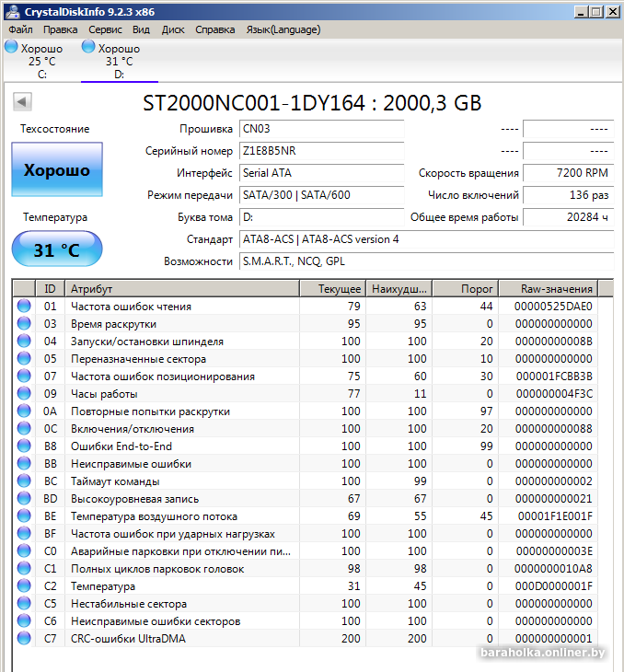The image size is (624, 672).
Task: Open the Файл menu
Action: [x=20, y=29]
